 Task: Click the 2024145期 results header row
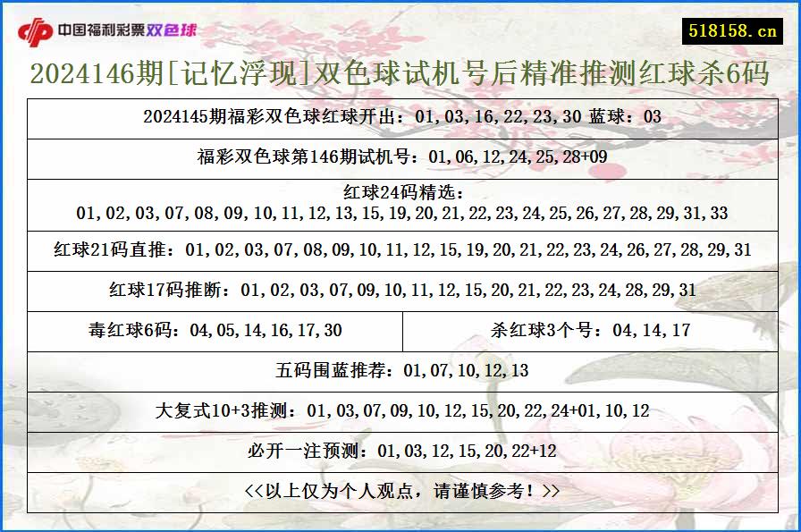point(400,116)
